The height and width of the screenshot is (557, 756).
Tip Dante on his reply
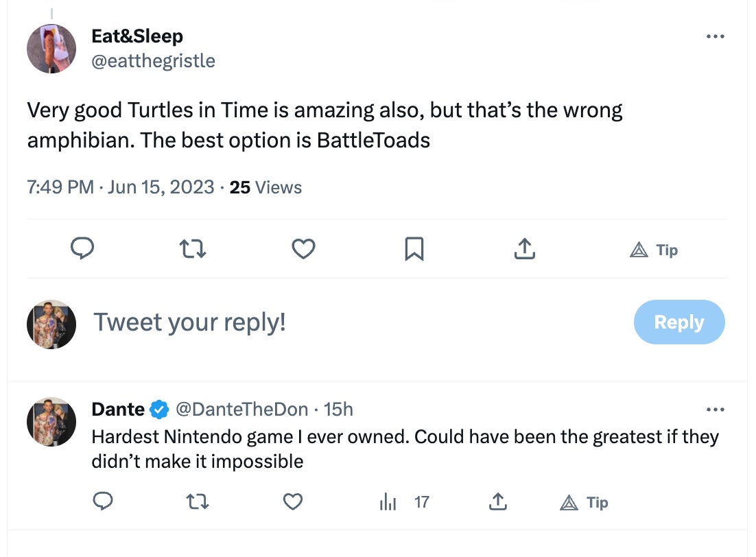pos(584,503)
